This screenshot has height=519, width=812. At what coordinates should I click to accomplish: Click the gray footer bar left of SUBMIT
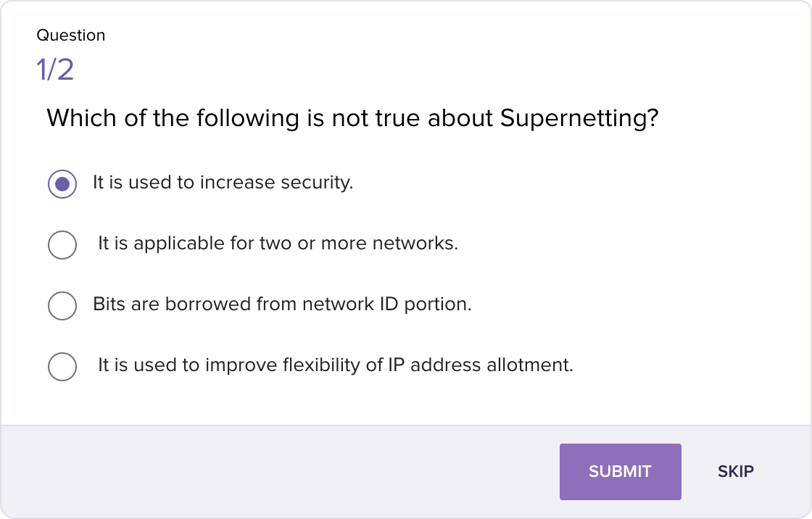point(275,471)
